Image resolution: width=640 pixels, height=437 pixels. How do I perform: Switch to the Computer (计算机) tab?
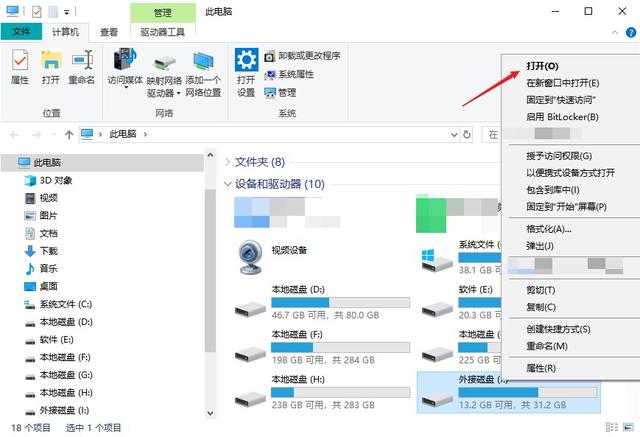click(x=65, y=32)
